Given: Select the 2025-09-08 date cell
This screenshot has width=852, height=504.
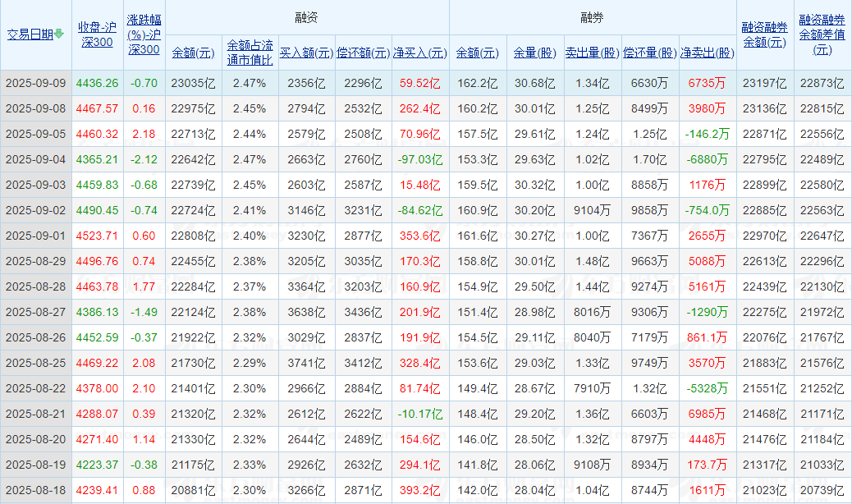Looking at the screenshot, I should (x=36, y=108).
